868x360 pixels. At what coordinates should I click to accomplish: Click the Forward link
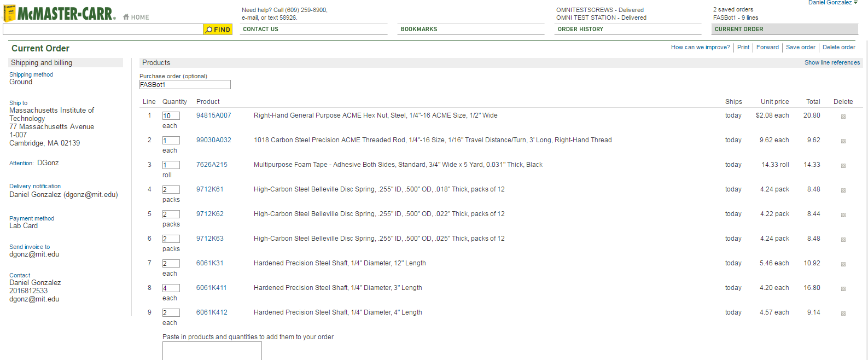click(767, 47)
